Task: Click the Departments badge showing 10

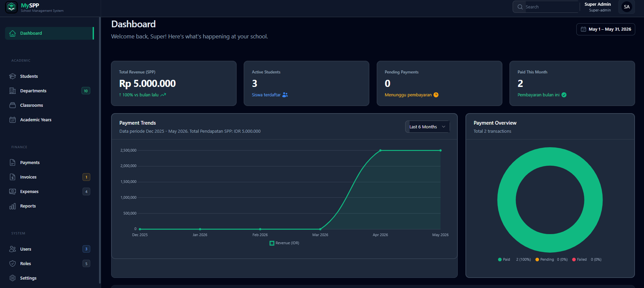Action: click(86, 91)
